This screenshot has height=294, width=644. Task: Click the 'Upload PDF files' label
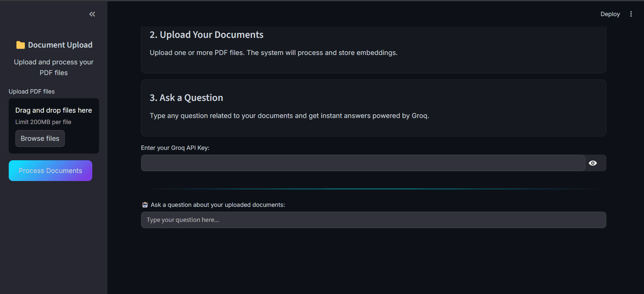[32, 92]
